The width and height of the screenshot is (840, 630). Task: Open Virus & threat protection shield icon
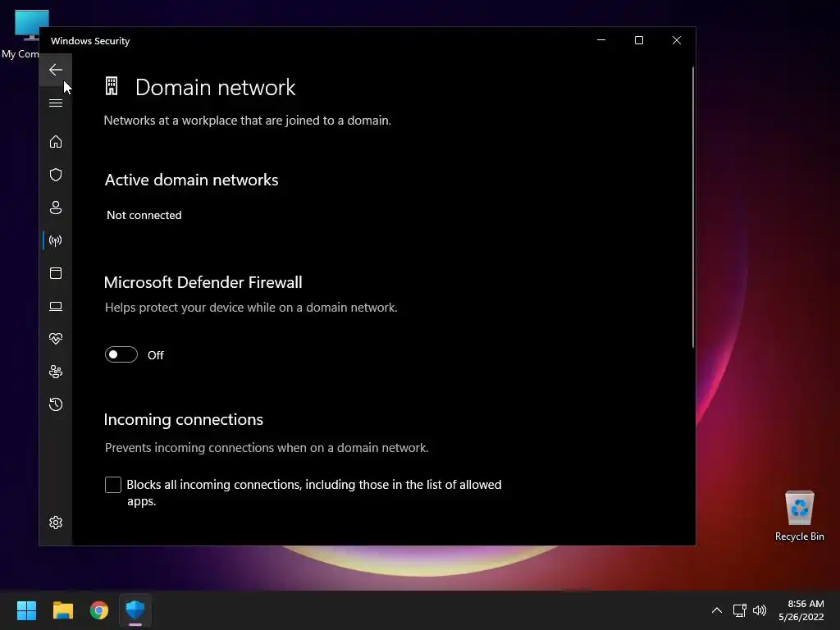coord(56,175)
